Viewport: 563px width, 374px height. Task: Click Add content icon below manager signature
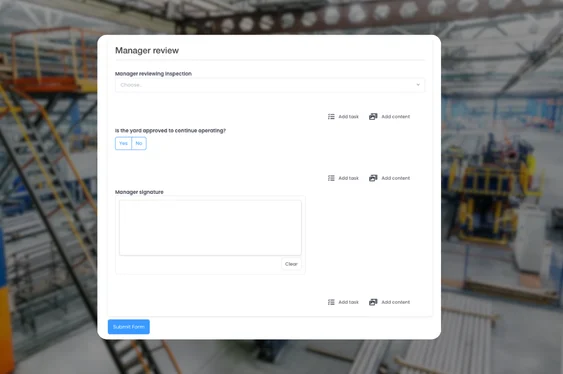[x=373, y=302]
